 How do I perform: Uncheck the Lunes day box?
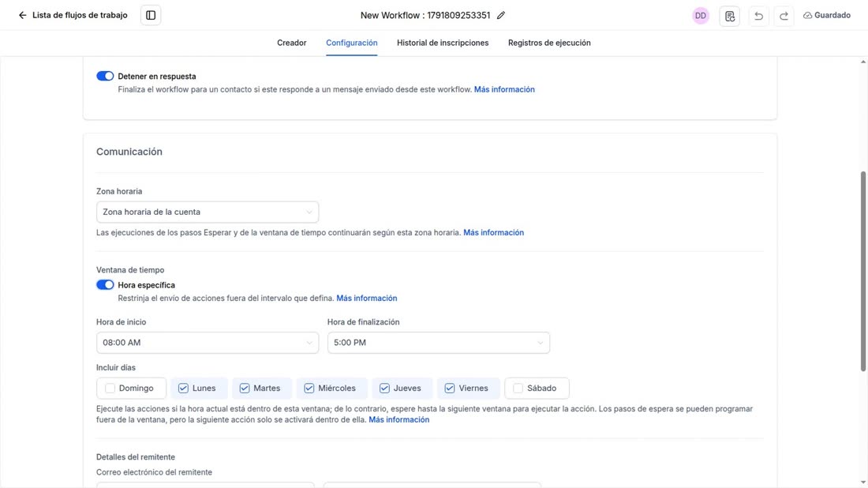pos(183,389)
